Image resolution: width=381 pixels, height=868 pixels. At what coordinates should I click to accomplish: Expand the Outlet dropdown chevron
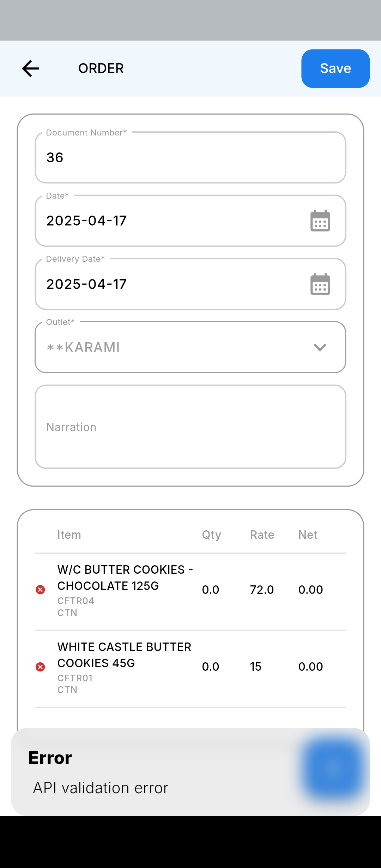(320, 348)
